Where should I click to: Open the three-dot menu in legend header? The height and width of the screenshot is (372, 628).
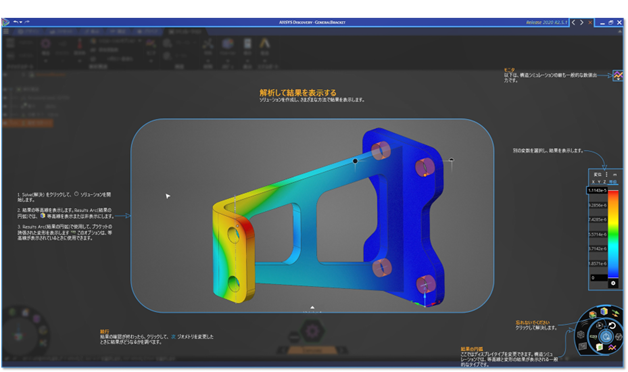coord(606,175)
